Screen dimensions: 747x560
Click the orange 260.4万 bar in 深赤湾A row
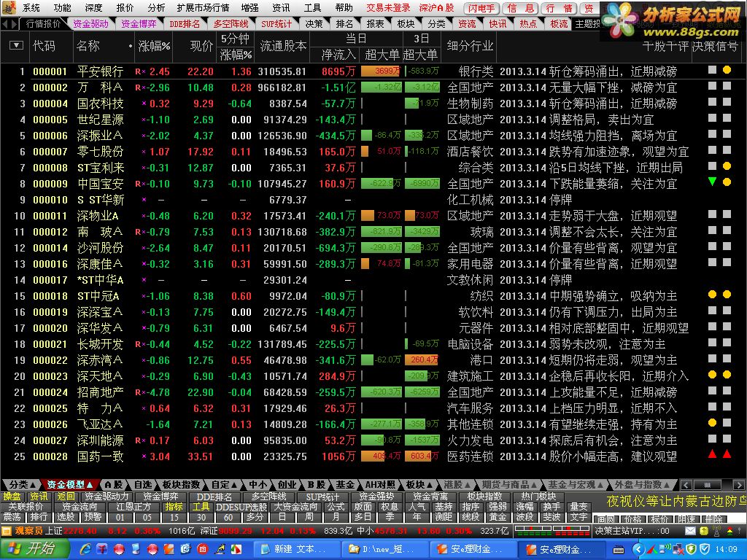click(421, 359)
